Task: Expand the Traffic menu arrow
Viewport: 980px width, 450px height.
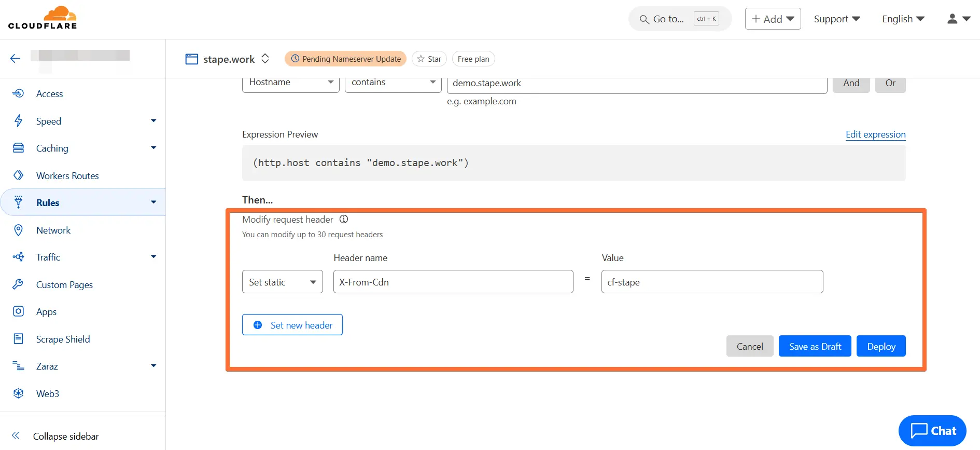Action: tap(153, 256)
